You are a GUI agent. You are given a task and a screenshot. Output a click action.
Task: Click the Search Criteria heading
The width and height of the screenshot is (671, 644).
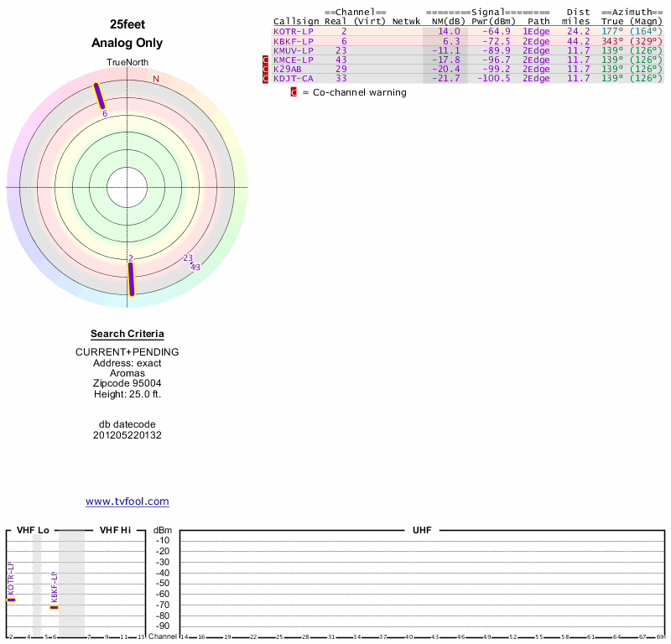(x=127, y=334)
